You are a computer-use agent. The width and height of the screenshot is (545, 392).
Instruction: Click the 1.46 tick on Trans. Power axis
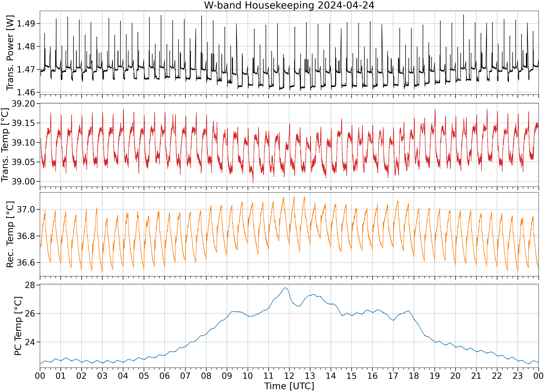(26, 92)
